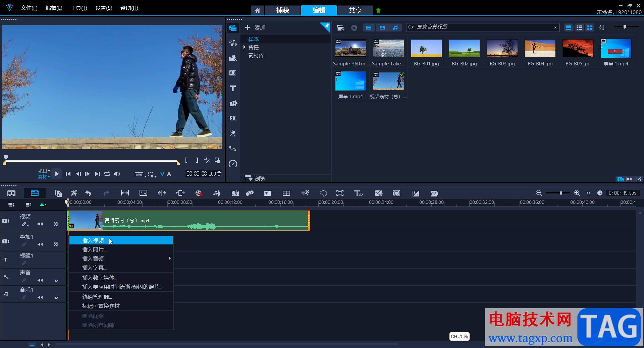
Task: Click the Import media files folder icon
Action: (x=340, y=27)
